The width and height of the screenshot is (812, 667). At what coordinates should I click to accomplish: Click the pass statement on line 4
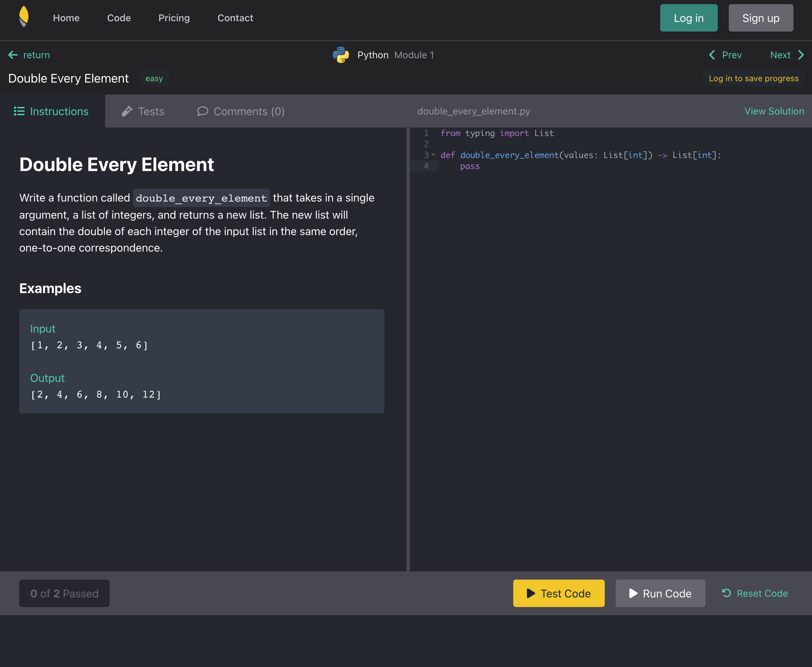[x=470, y=166]
